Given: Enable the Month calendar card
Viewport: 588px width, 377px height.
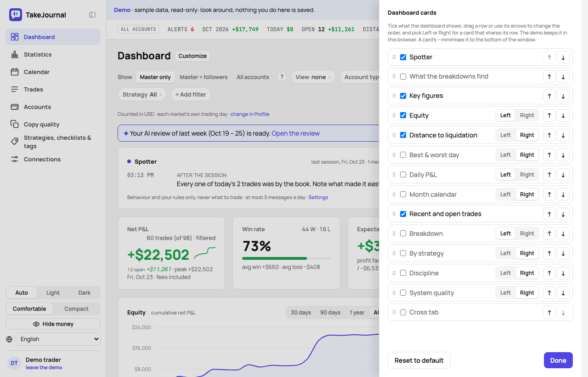Looking at the screenshot, I should [403, 194].
